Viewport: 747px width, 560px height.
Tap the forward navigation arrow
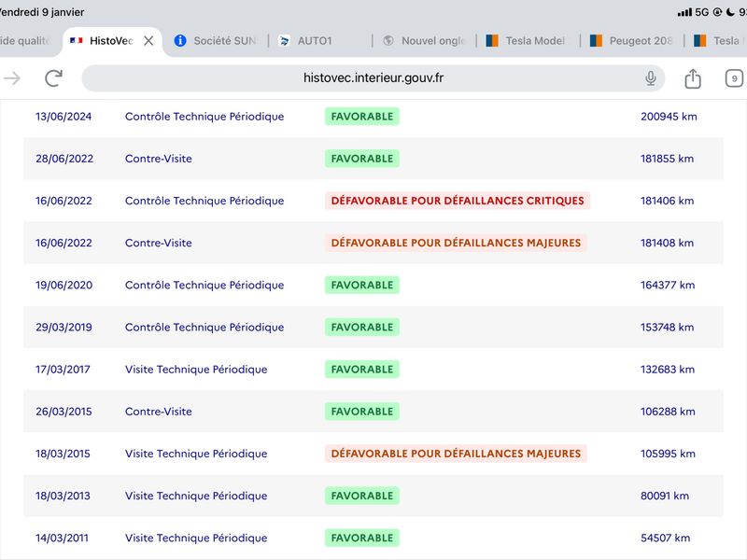pyautogui.click(x=12, y=78)
